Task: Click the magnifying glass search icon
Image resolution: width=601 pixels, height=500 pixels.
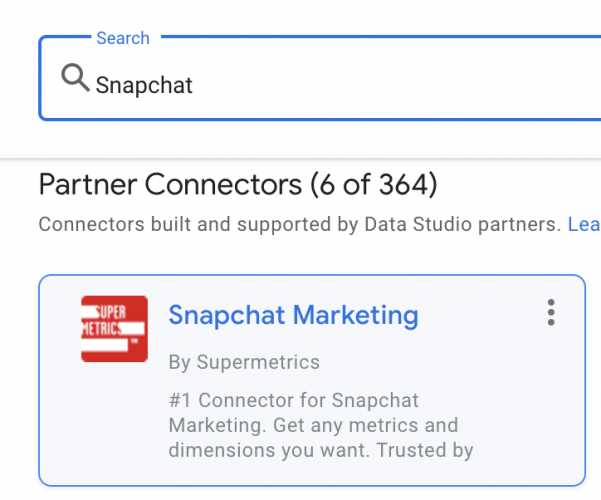Action: (x=75, y=78)
